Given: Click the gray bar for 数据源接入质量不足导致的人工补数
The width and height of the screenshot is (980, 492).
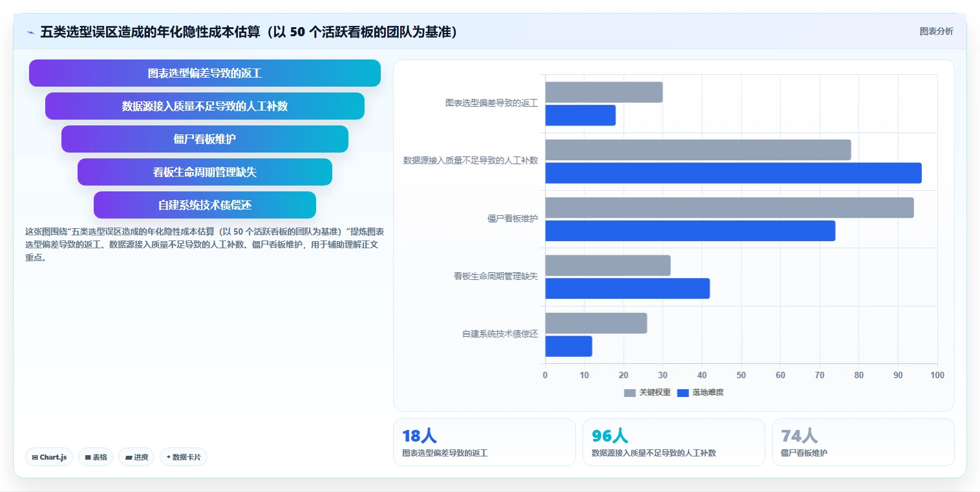Looking at the screenshot, I should coord(698,150).
